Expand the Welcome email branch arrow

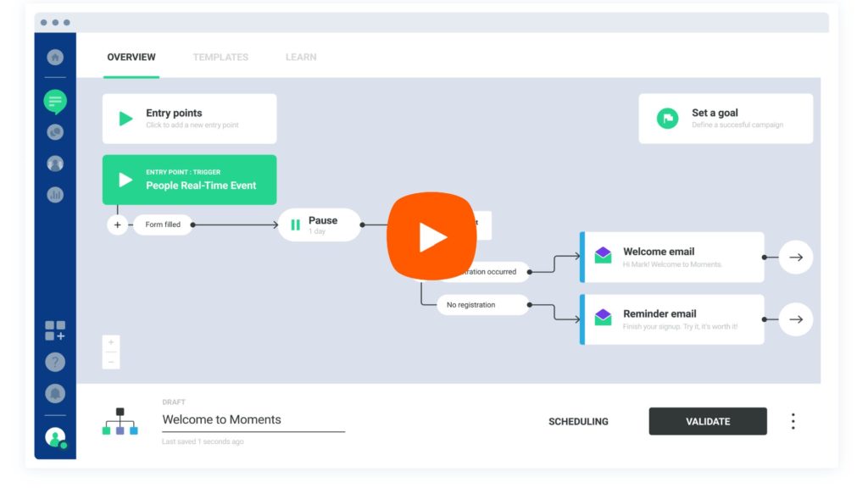[795, 257]
